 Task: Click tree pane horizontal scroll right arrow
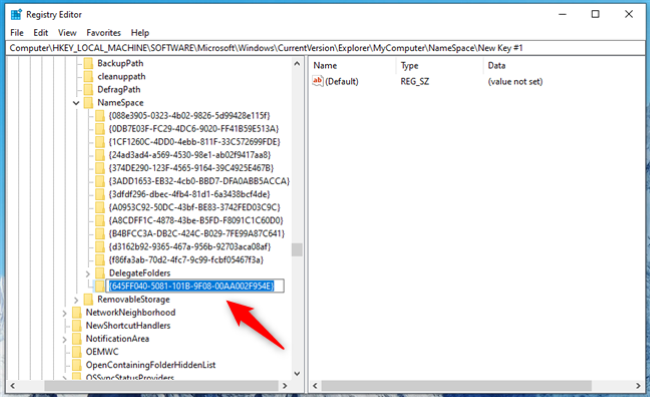285,386
